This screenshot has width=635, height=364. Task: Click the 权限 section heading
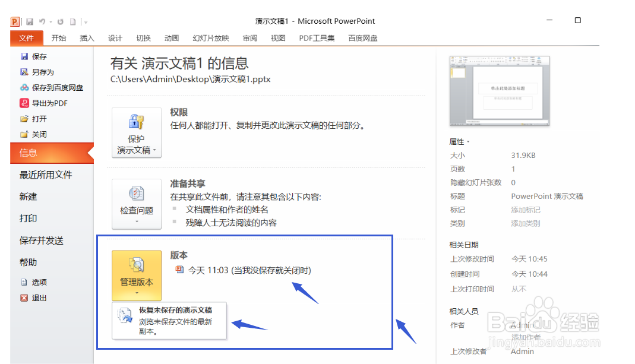coord(179,112)
